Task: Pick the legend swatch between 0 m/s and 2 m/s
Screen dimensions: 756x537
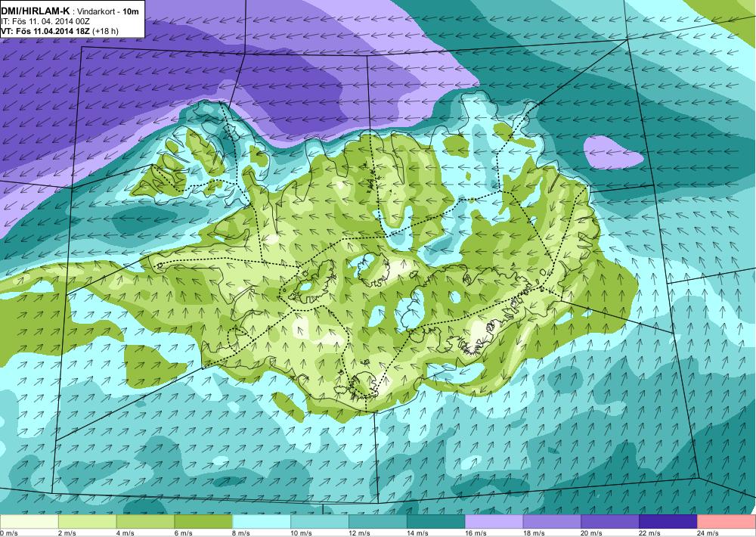Action: coord(29,522)
